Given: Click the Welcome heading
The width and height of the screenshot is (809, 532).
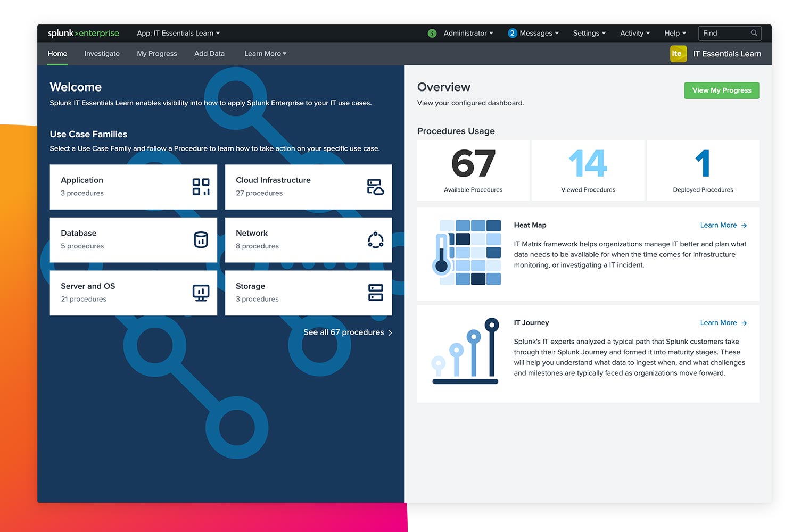Looking at the screenshot, I should coord(76,87).
